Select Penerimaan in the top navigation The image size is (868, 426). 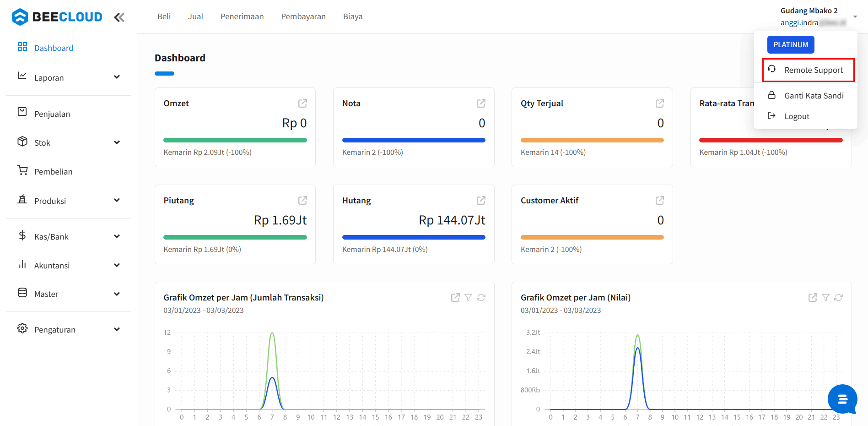pyautogui.click(x=242, y=16)
